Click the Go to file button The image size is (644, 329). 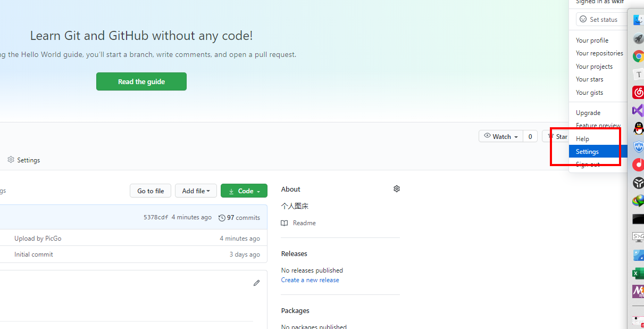pos(150,191)
